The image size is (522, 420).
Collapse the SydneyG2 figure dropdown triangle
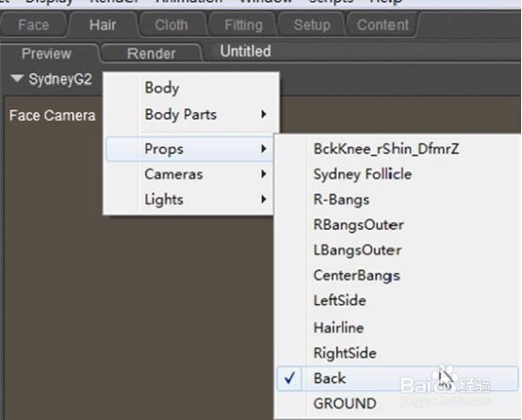coord(17,78)
